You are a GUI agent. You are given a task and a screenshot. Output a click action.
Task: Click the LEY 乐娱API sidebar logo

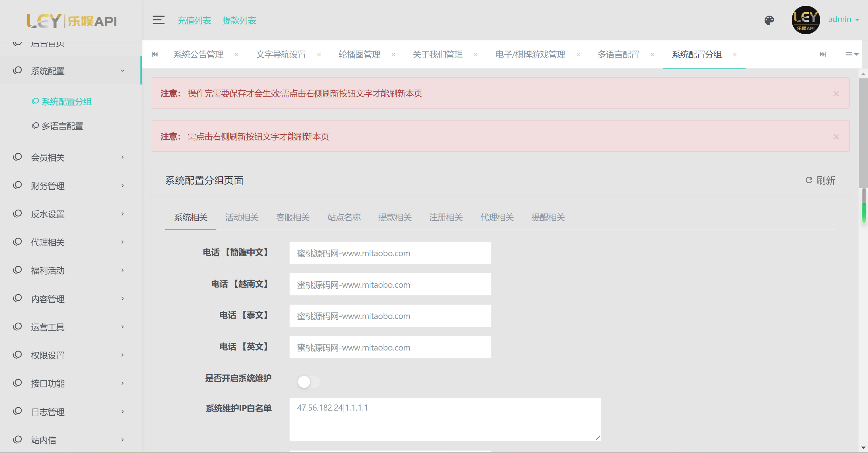pyautogui.click(x=72, y=21)
